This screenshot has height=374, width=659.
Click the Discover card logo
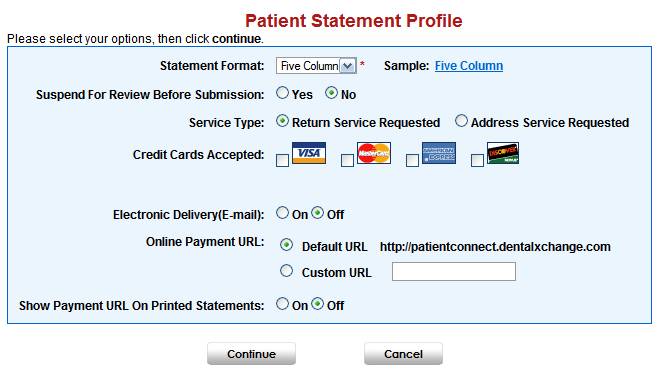pyautogui.click(x=503, y=153)
